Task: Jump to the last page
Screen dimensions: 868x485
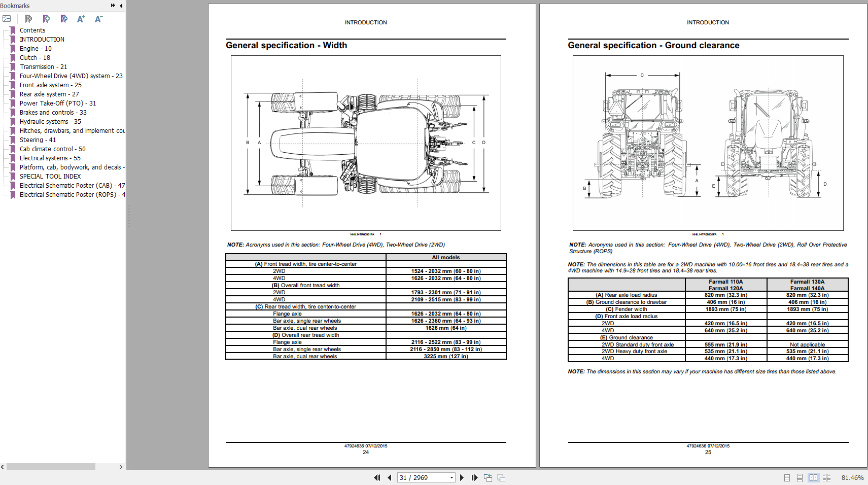Action: (x=474, y=477)
